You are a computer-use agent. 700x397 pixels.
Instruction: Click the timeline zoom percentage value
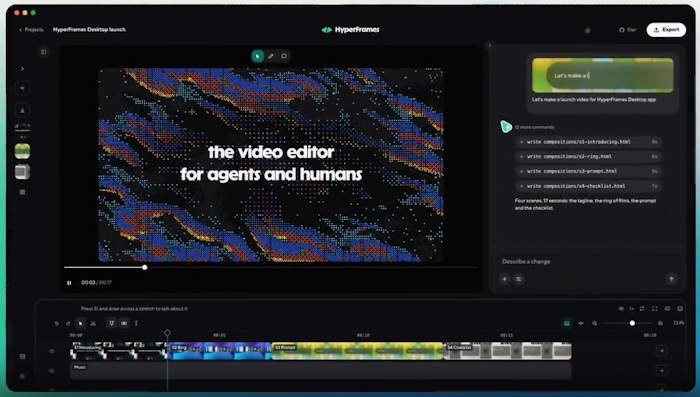point(679,323)
